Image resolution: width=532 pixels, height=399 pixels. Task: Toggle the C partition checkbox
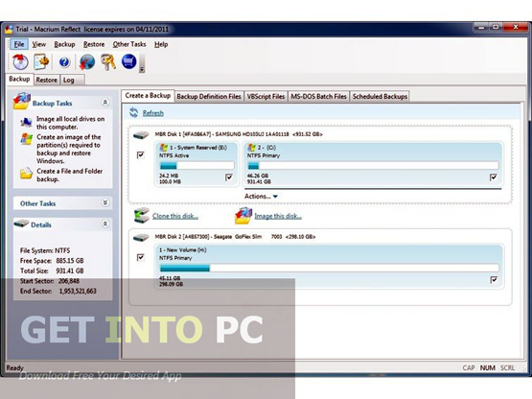point(494,177)
